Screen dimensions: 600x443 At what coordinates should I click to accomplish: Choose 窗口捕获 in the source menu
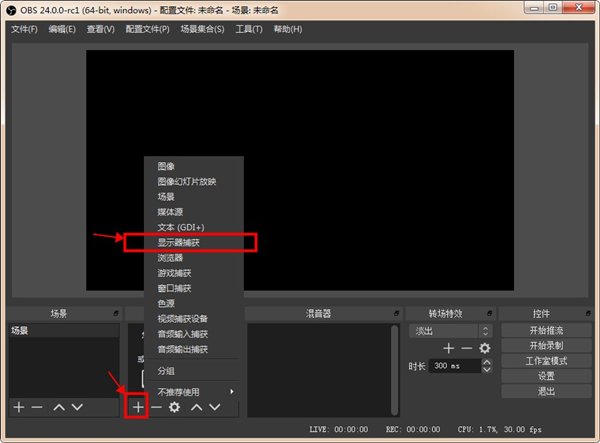[x=174, y=287]
